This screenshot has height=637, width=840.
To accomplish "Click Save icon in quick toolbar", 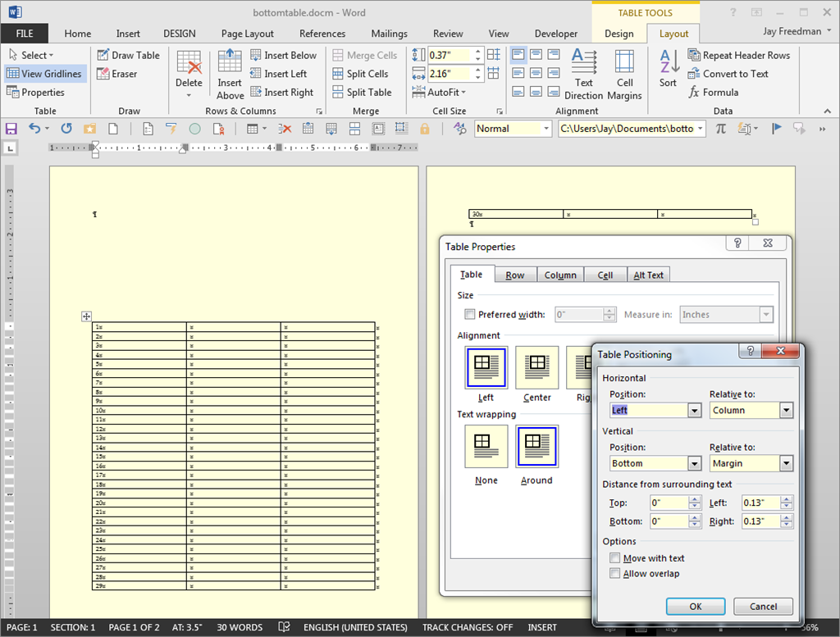I will coord(11,129).
